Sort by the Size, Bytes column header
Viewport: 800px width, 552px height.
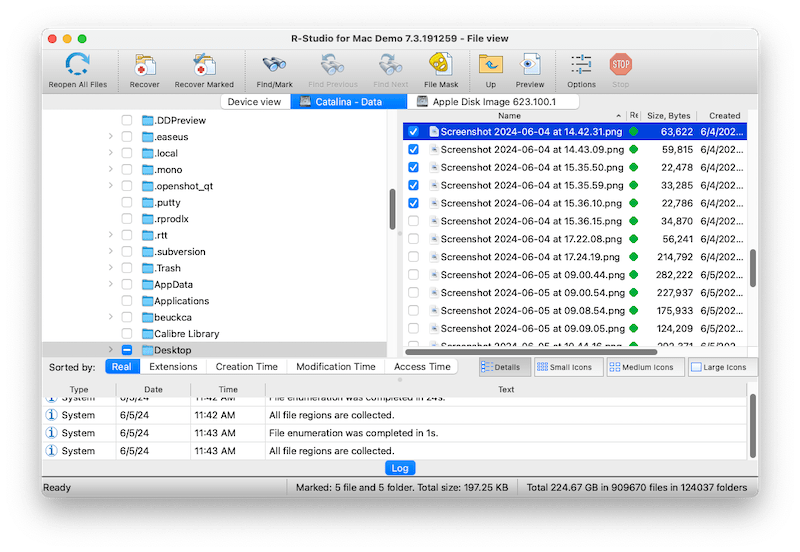click(668, 116)
